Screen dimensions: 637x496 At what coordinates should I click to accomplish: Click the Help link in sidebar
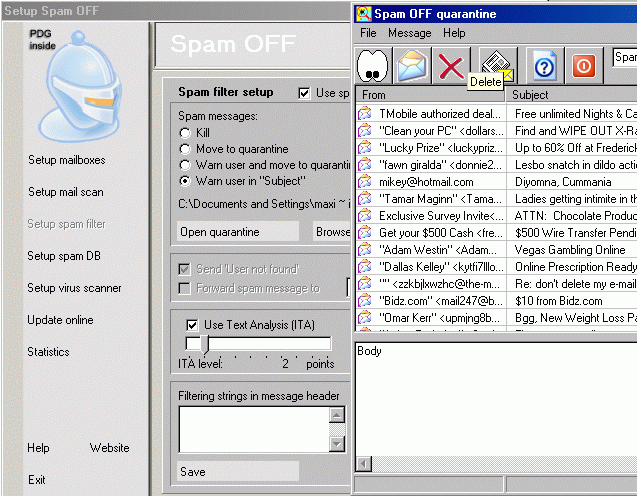tap(38, 448)
